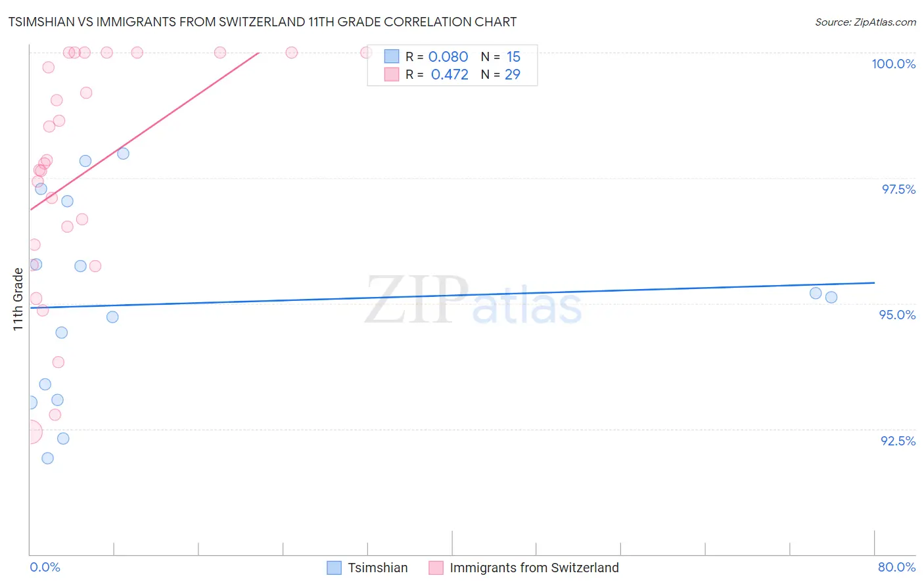
Task: Click the 97.5% y-axis label
Action: [898, 189]
